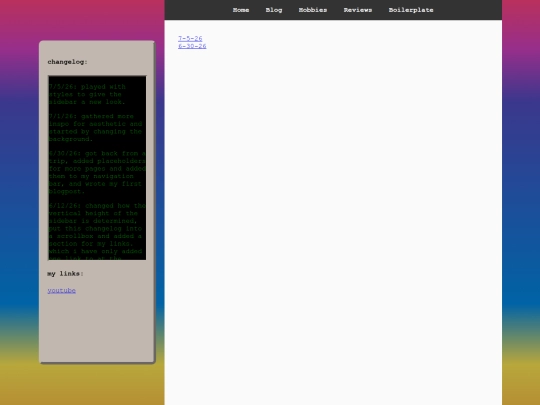
Task: Click the 6/12/26 changelog entry
Action: [x=97, y=232]
